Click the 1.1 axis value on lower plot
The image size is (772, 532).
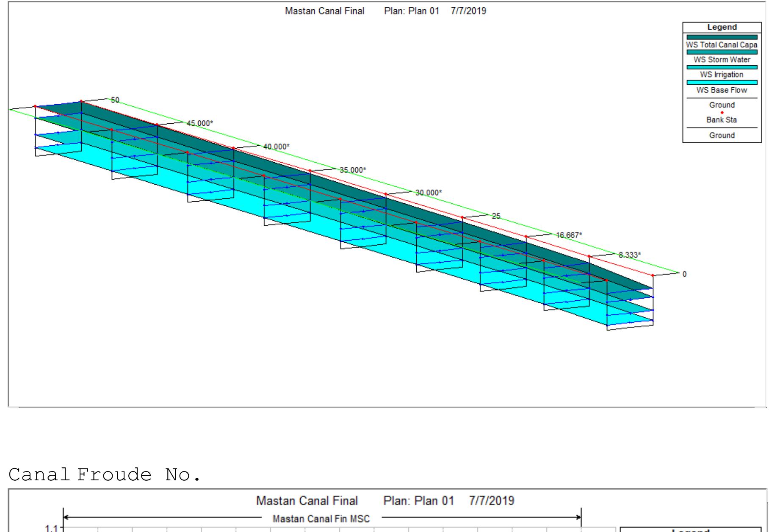(x=52, y=528)
